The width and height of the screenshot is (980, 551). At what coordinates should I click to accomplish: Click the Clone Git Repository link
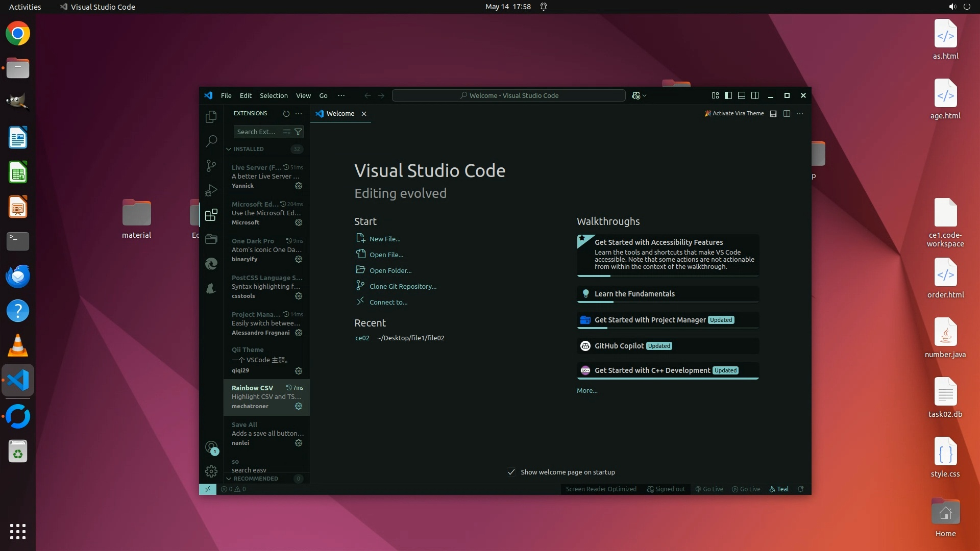[403, 286]
